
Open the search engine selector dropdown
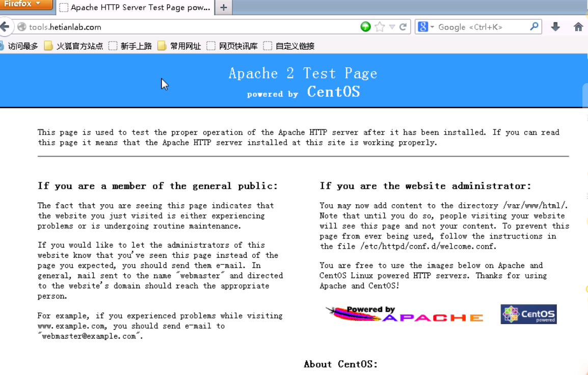tap(425, 27)
